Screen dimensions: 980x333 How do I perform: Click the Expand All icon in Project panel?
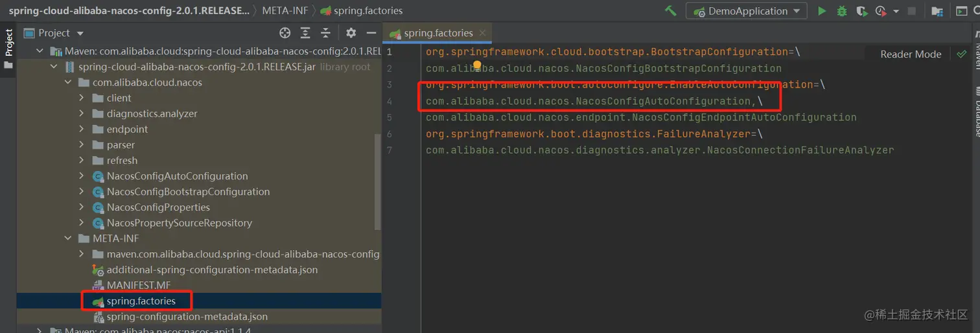306,33
